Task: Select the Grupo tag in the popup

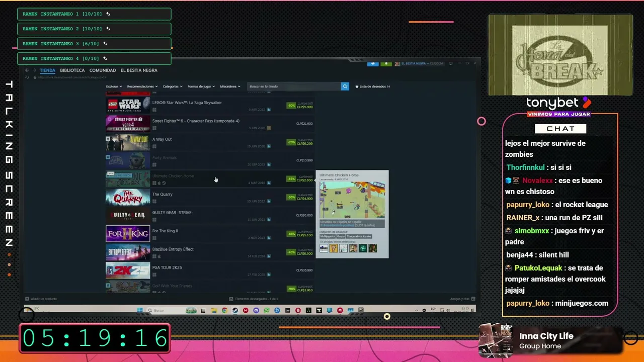Action: point(341,236)
